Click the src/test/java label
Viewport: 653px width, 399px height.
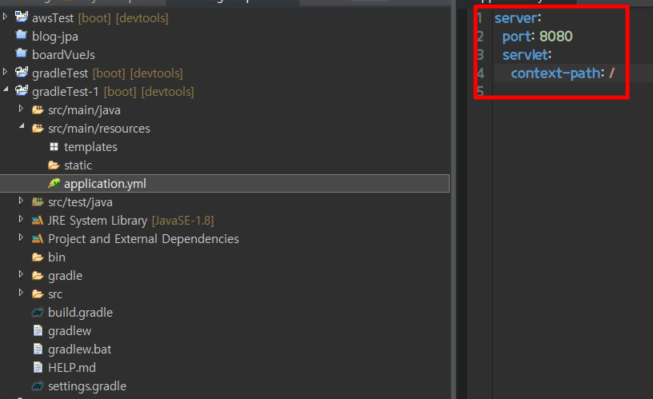[x=80, y=202]
